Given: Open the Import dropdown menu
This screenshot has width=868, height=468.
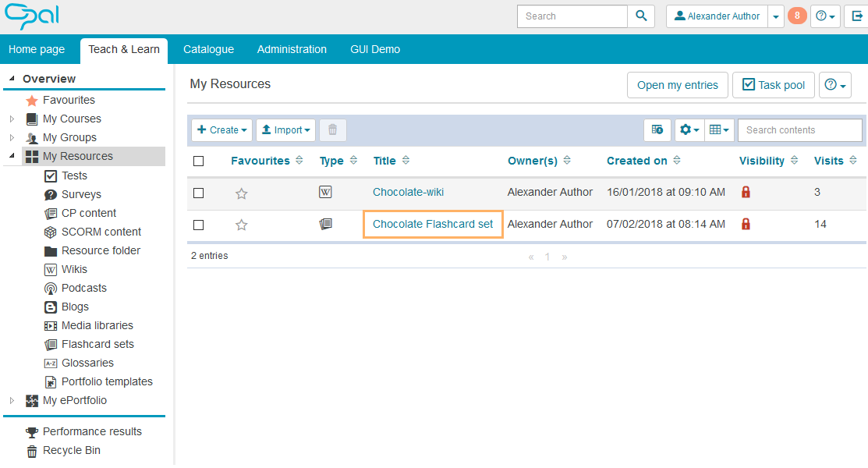Looking at the screenshot, I should 285,130.
